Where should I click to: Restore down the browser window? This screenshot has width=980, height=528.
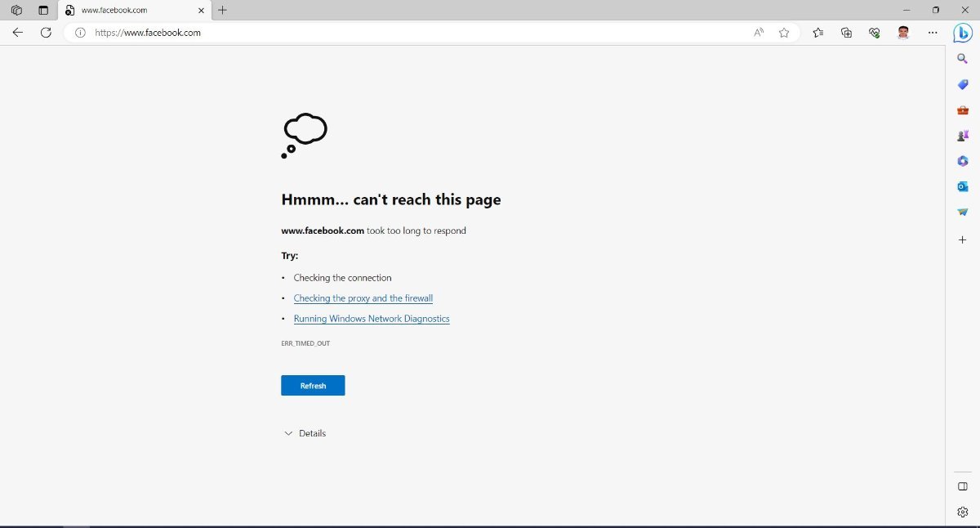936,10
